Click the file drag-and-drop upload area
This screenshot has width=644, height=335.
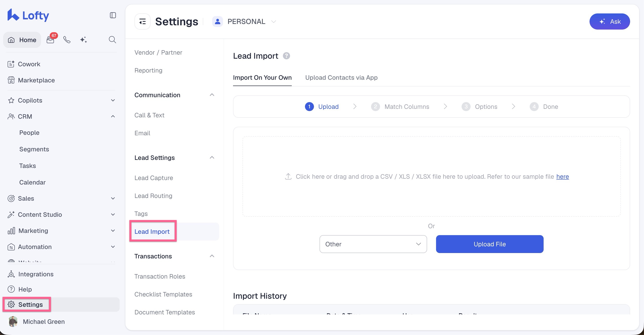[431, 176]
